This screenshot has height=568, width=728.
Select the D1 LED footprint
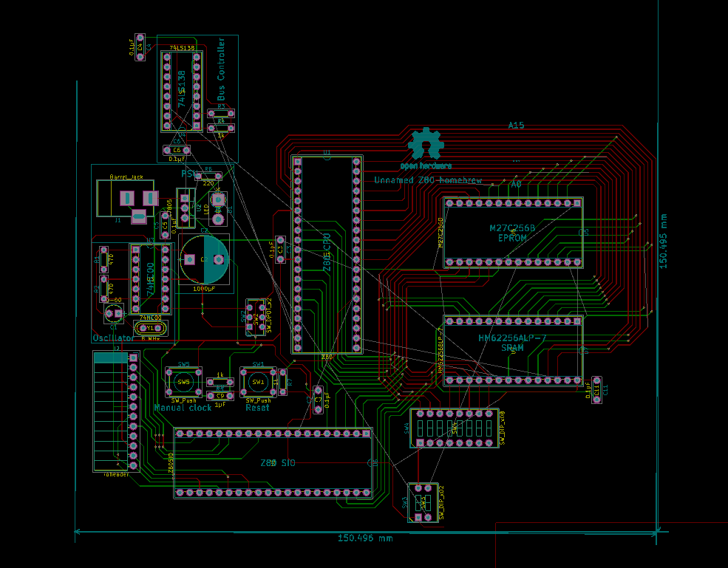[x=218, y=209]
